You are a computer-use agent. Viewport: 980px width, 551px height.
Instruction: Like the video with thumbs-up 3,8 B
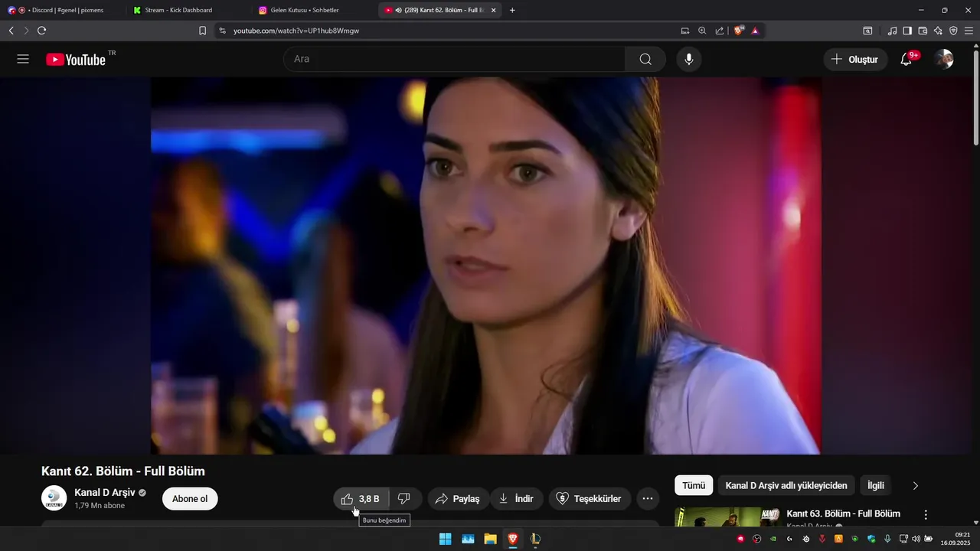click(x=361, y=499)
